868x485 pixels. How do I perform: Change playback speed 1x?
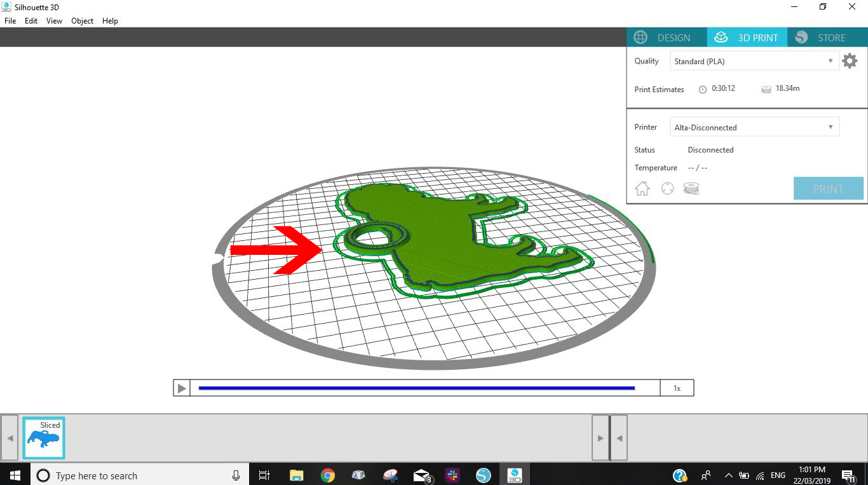[x=677, y=388]
